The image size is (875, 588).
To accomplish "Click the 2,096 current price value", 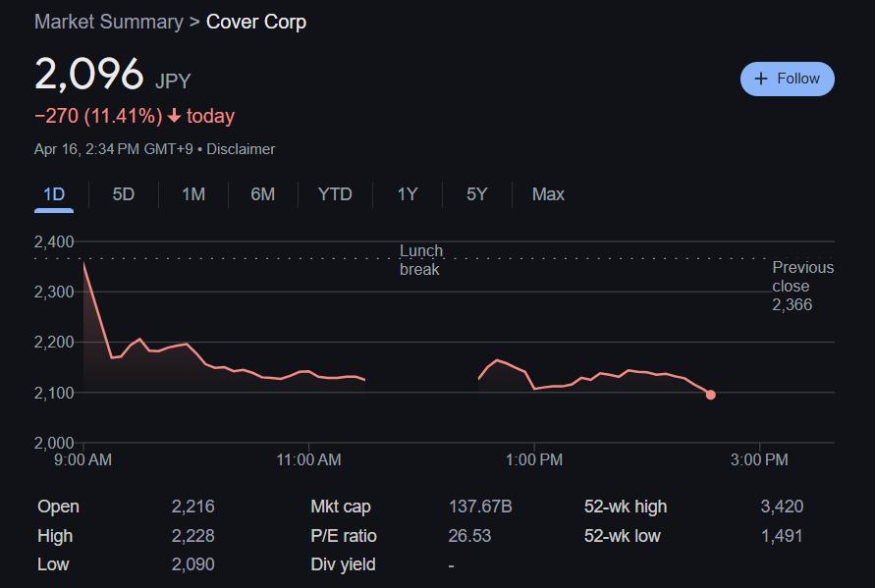I will point(89,75).
